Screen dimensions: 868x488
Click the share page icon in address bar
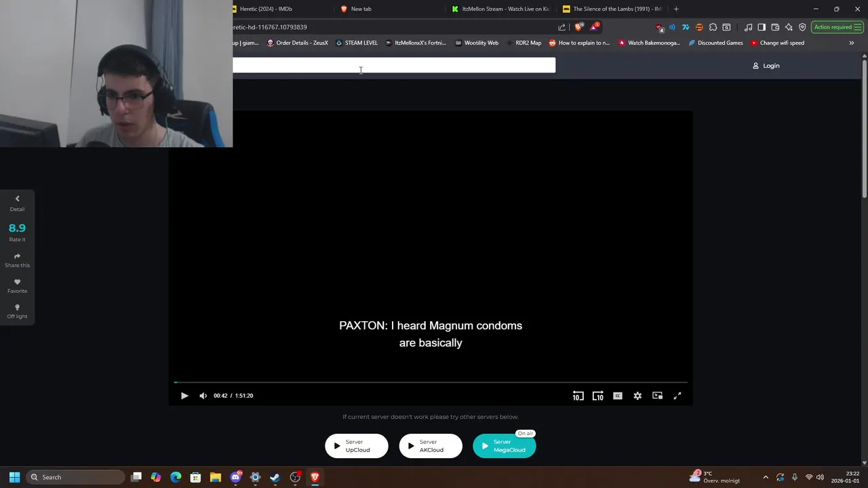pyautogui.click(x=561, y=27)
